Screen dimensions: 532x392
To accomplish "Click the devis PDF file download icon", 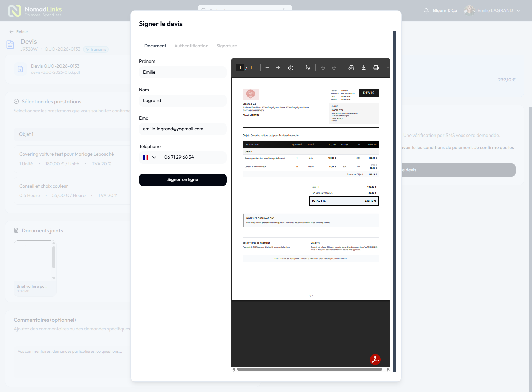I will point(20,69).
